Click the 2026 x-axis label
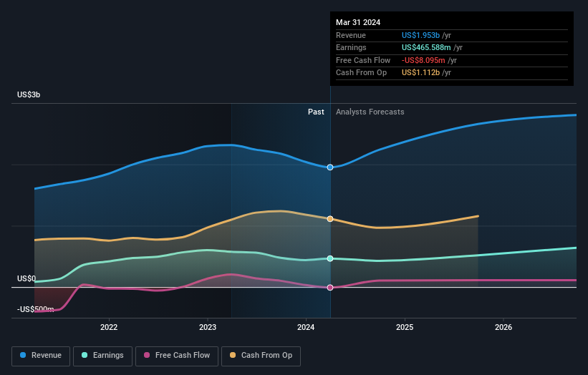The image size is (588, 375). (x=503, y=328)
